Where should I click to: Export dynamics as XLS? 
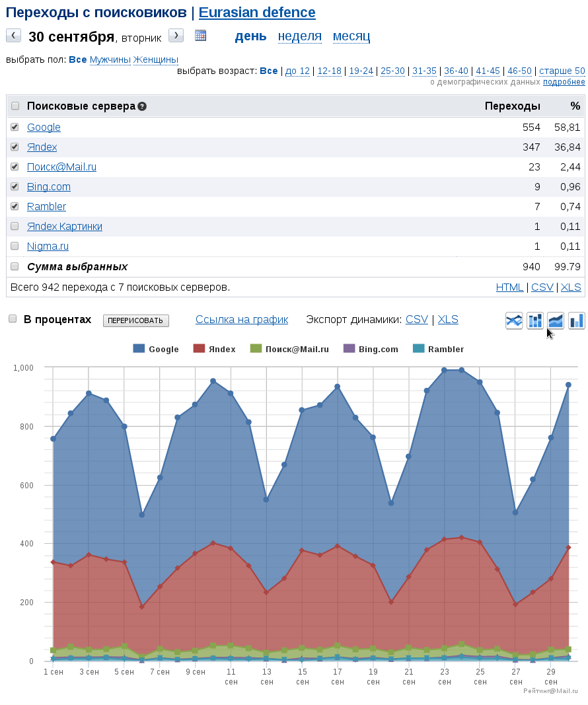pyautogui.click(x=448, y=320)
